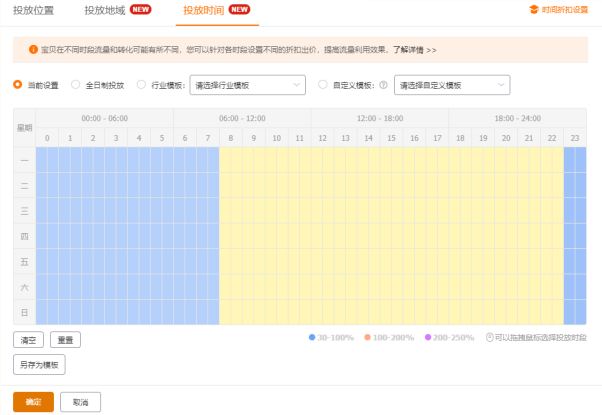This screenshot has height=415, width=602.
Task: Click the NEW badge on 投放时间 tab
Action: pos(239,9)
